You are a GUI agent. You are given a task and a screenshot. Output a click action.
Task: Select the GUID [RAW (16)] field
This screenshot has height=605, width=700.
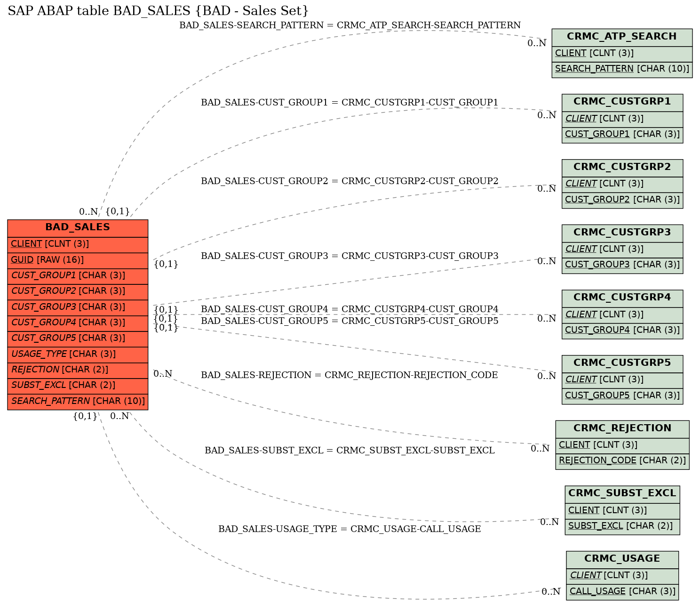click(78, 260)
